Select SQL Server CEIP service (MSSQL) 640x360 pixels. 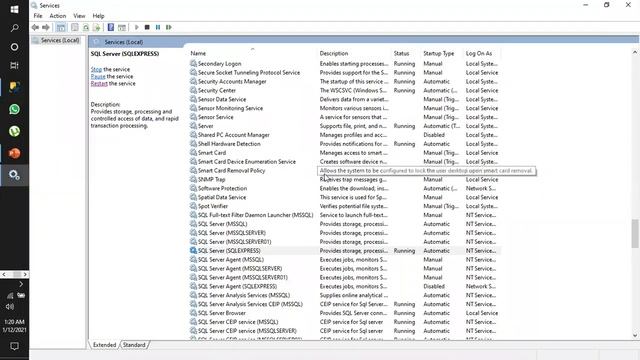(238, 322)
